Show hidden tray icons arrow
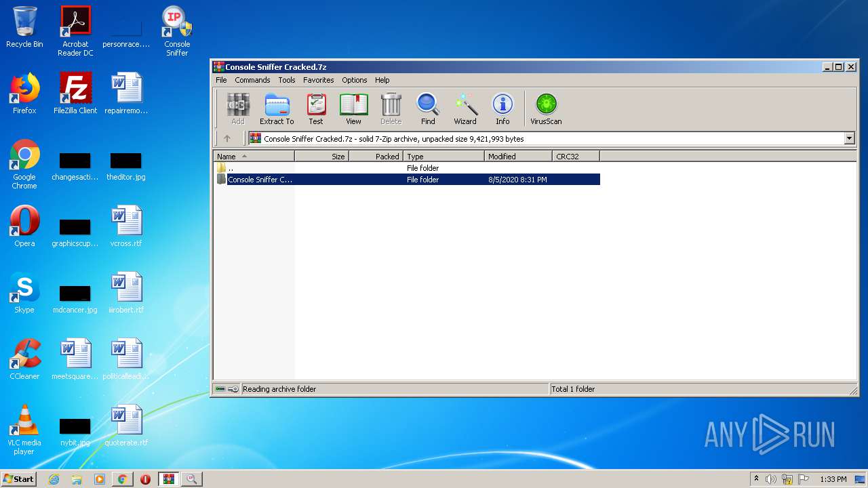This screenshot has width=868, height=488. [x=756, y=479]
